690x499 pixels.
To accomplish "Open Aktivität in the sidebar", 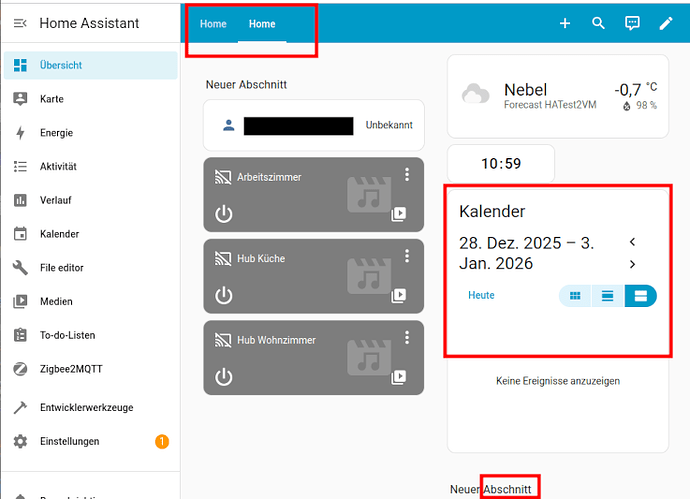I will (91, 166).
